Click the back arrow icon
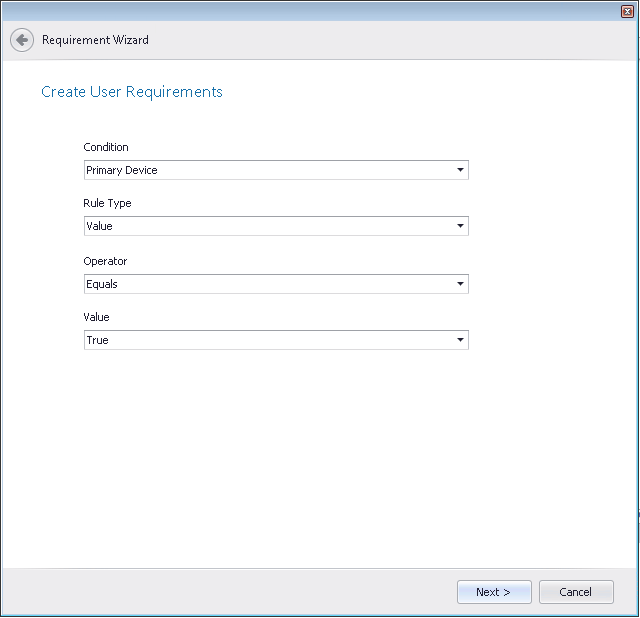This screenshot has width=640, height=618. 22,40
